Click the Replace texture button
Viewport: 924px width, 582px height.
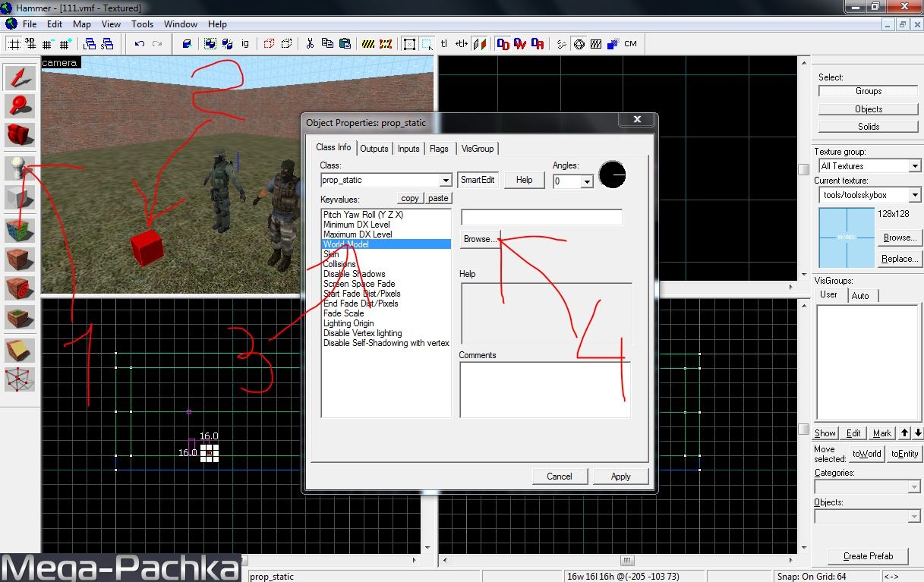pos(900,259)
